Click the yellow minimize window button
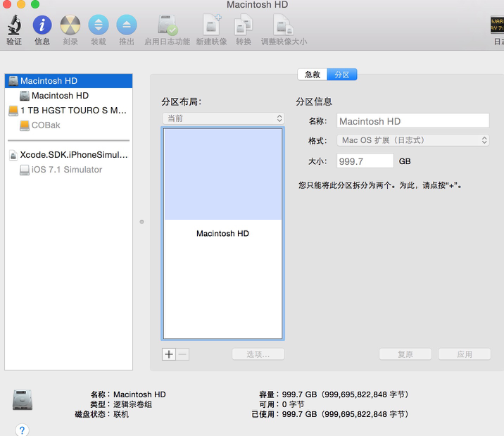Viewport: 504px width, 436px height. (x=21, y=4)
